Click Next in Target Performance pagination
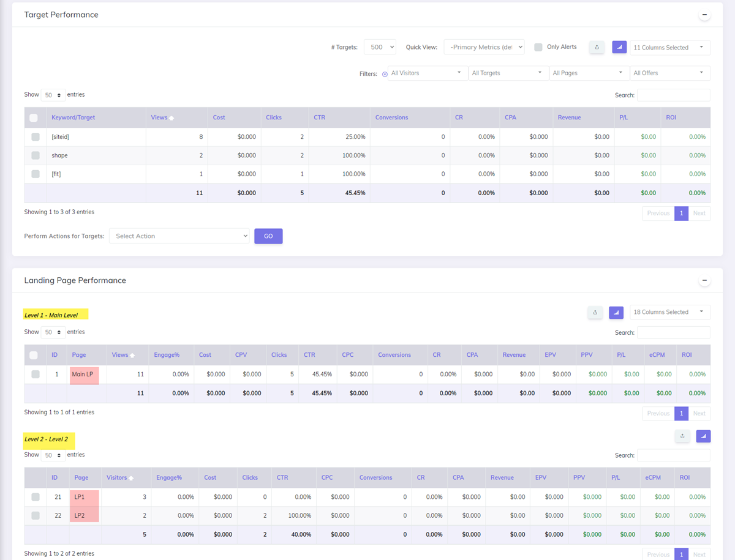The image size is (735, 560). [699, 213]
